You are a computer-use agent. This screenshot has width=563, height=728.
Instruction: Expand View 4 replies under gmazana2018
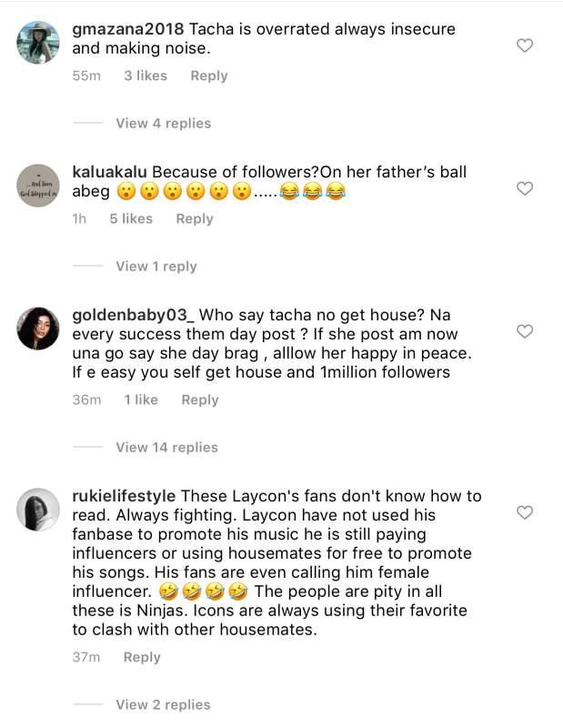[163, 123]
